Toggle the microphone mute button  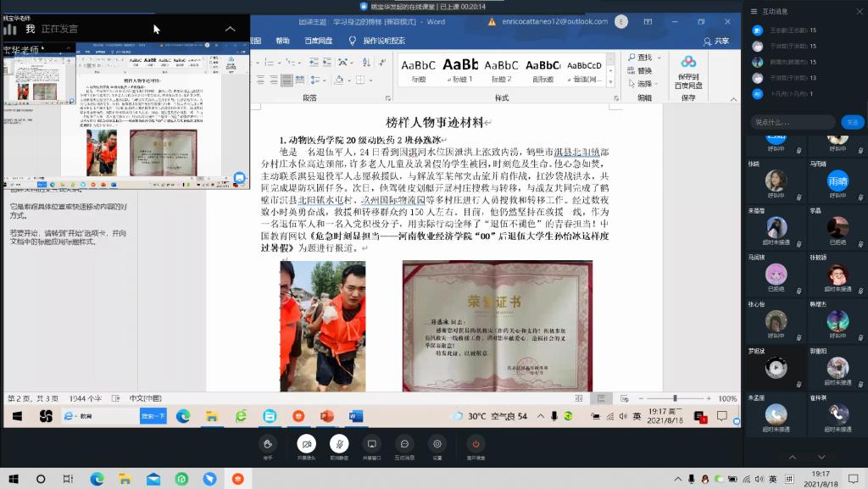click(x=338, y=443)
